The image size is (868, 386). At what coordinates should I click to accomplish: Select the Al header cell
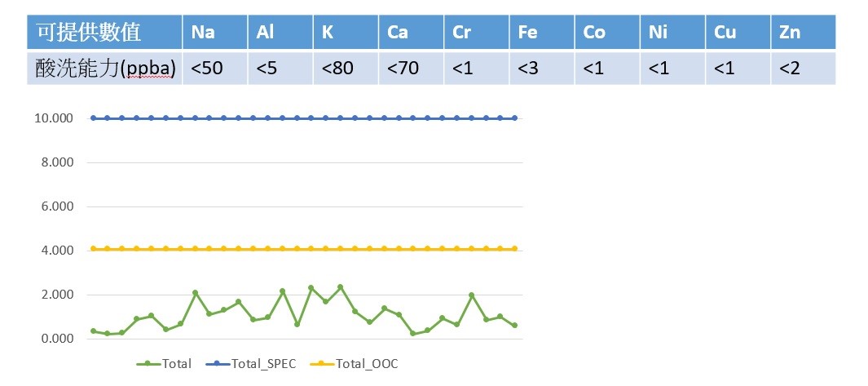point(280,33)
